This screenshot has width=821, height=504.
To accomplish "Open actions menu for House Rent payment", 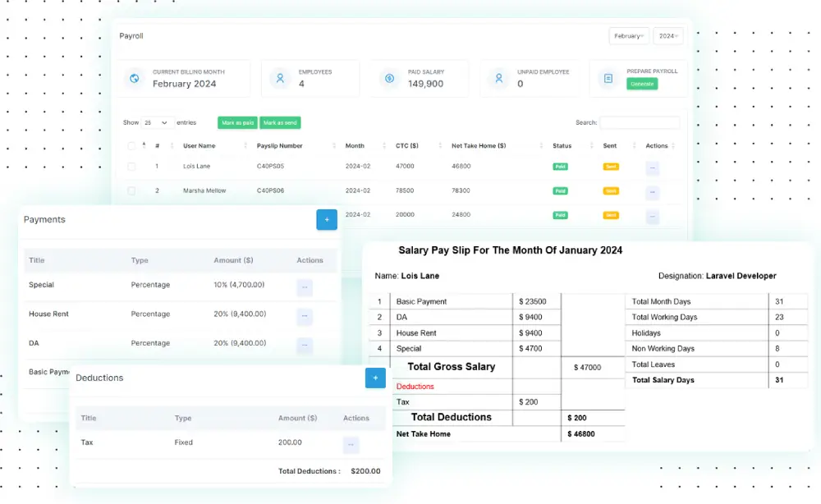I will (305, 316).
